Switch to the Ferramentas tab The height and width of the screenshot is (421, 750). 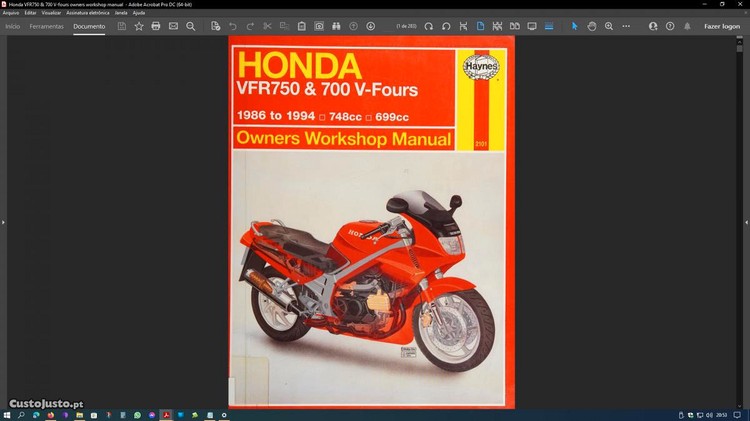tap(46, 26)
